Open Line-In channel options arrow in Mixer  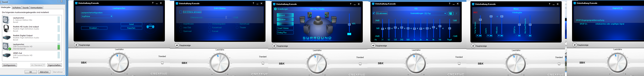coord(488,36)
